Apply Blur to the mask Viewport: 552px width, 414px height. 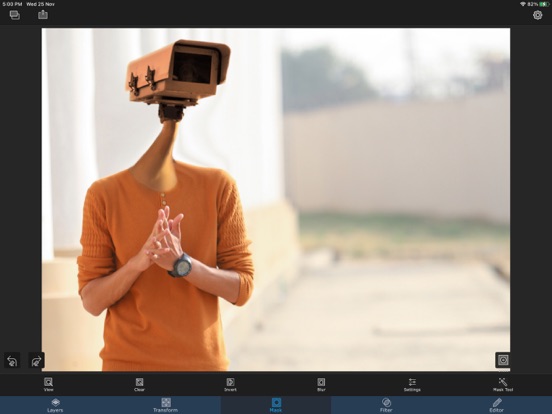coord(321,384)
